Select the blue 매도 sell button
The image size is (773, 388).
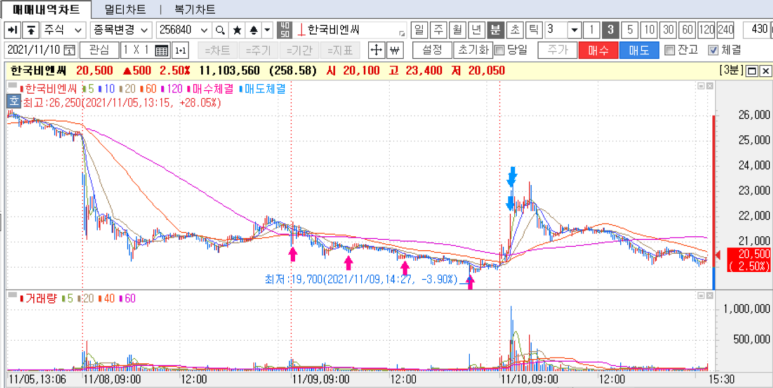coord(639,50)
